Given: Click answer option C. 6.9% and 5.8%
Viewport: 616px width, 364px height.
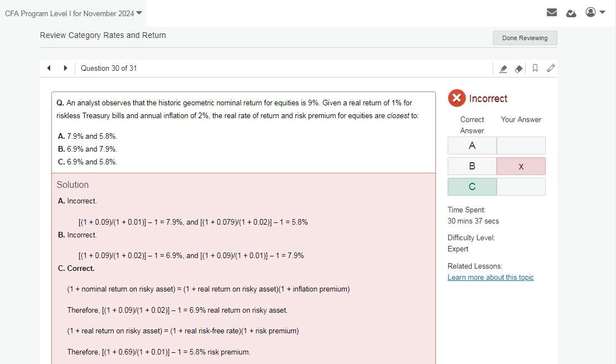Looking at the screenshot, I should click(x=88, y=162).
